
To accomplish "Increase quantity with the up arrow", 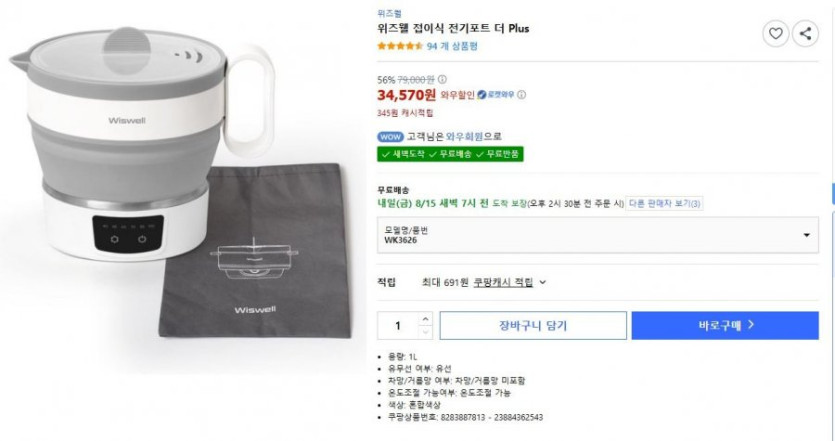I will tap(425, 319).
